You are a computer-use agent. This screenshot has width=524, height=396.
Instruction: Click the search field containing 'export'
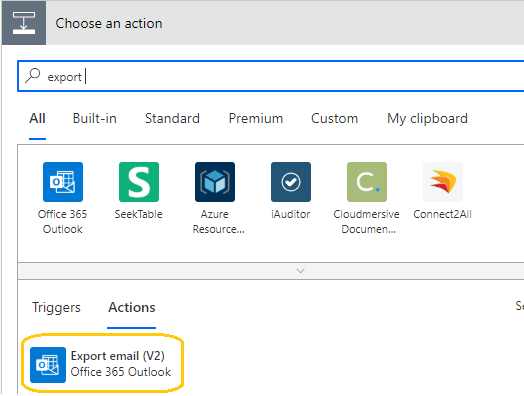click(271, 76)
